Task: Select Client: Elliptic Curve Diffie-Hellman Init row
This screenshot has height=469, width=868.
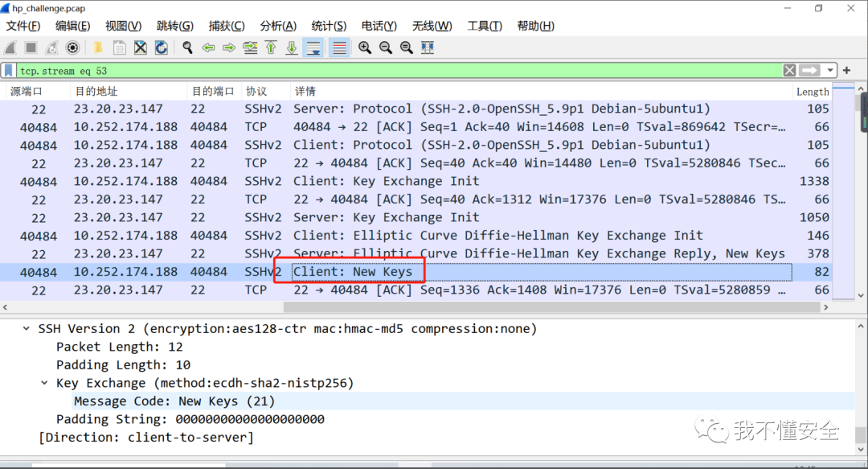Action: tap(416, 236)
